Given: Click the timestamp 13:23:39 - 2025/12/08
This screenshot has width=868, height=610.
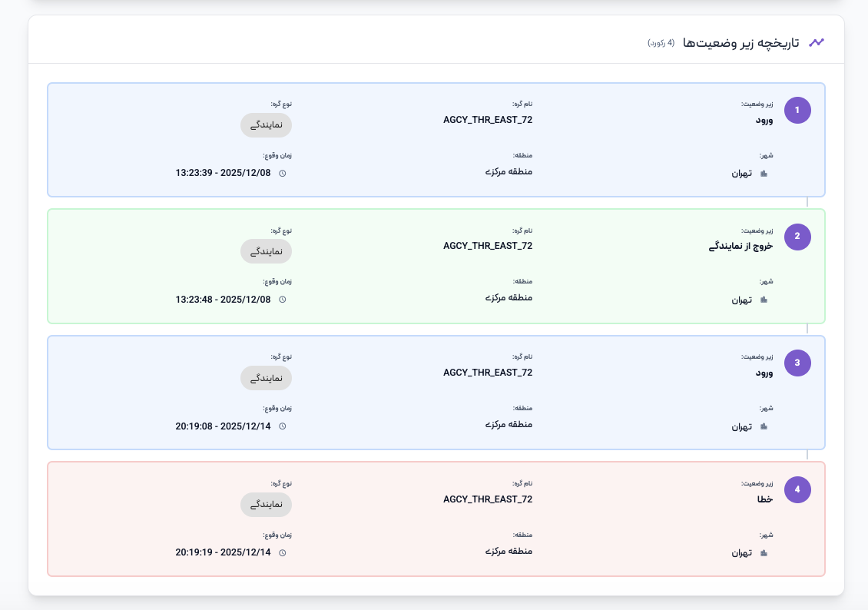Looking at the screenshot, I should pyautogui.click(x=223, y=173).
